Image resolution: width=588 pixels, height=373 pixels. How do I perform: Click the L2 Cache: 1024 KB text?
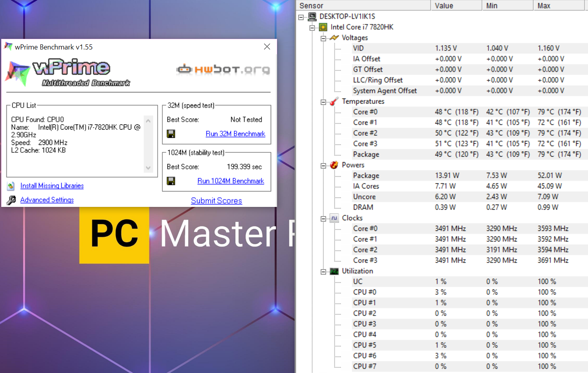(x=39, y=150)
